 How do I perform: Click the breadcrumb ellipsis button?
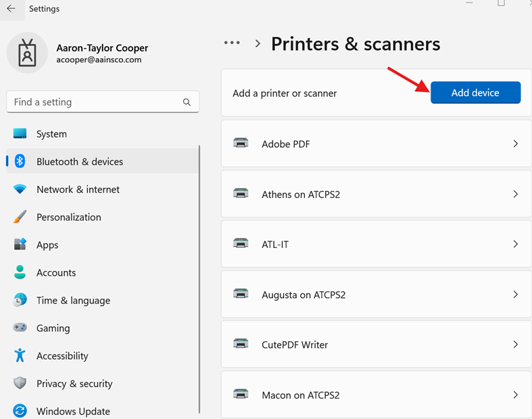point(232,43)
